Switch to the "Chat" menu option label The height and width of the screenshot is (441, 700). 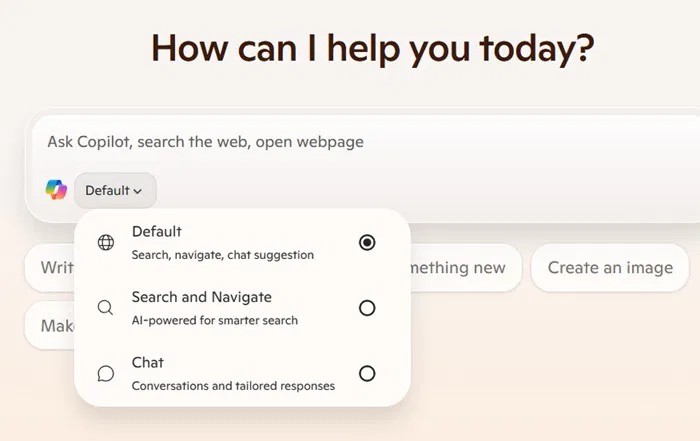(x=147, y=362)
